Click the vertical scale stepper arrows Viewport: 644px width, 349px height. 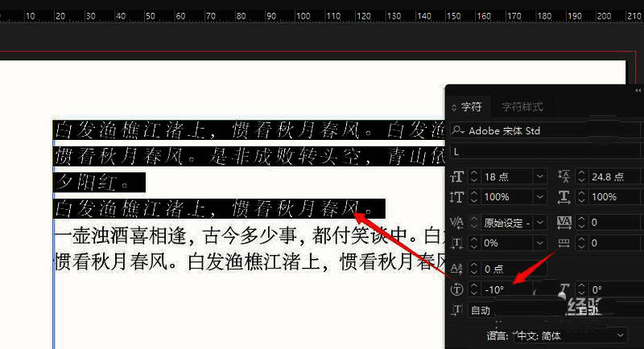(473, 197)
